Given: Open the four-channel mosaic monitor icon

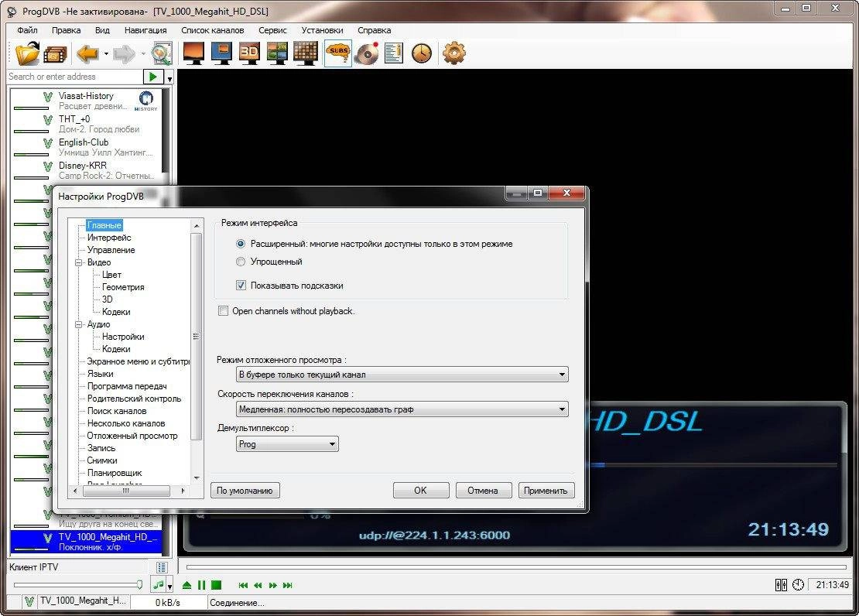Looking at the screenshot, I should pos(277,53).
